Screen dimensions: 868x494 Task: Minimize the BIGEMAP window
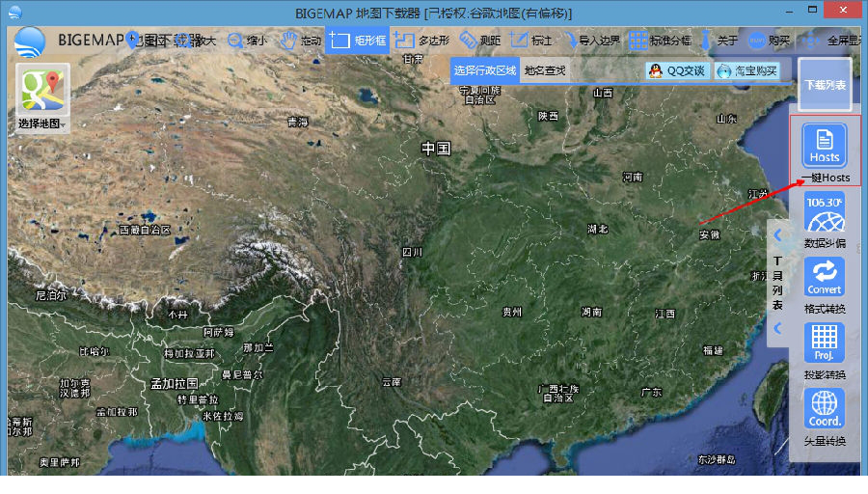[x=789, y=11]
